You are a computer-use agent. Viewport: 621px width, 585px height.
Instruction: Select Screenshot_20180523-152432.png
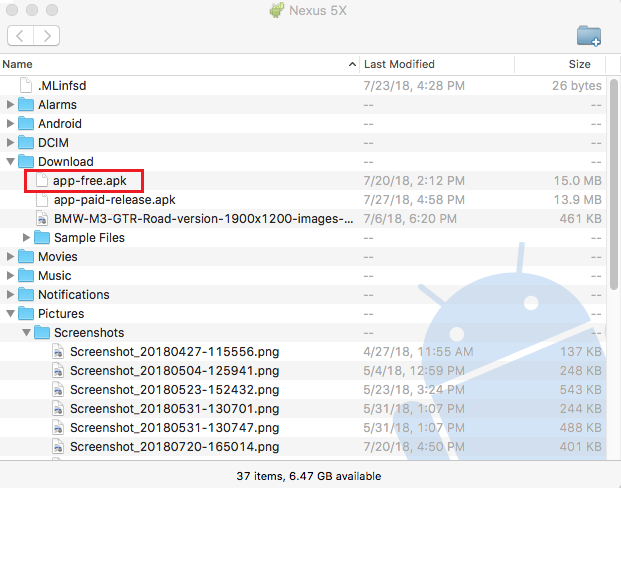174,390
